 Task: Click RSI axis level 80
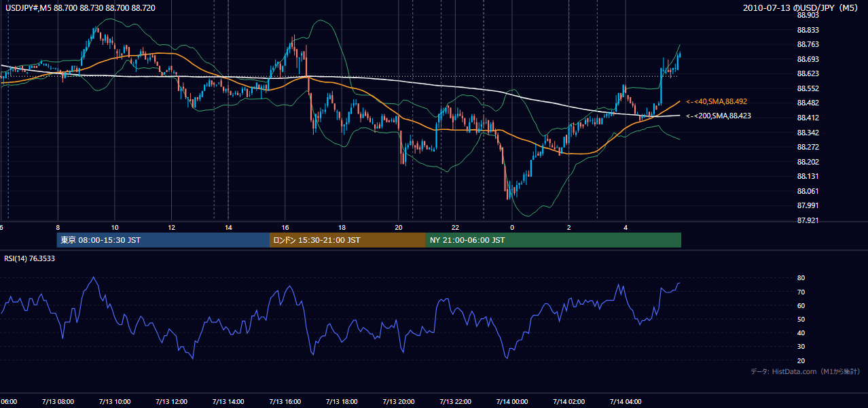point(801,278)
